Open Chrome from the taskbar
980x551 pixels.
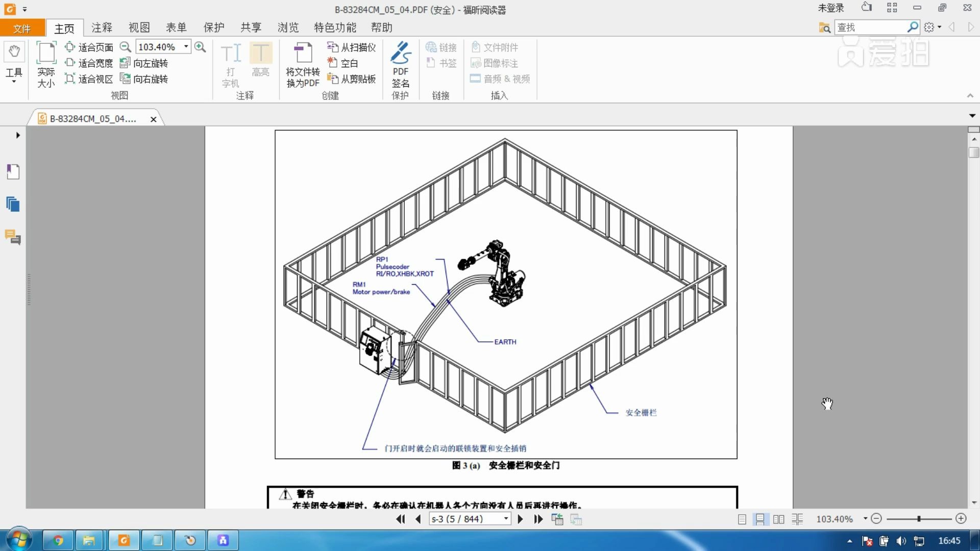[x=58, y=540]
